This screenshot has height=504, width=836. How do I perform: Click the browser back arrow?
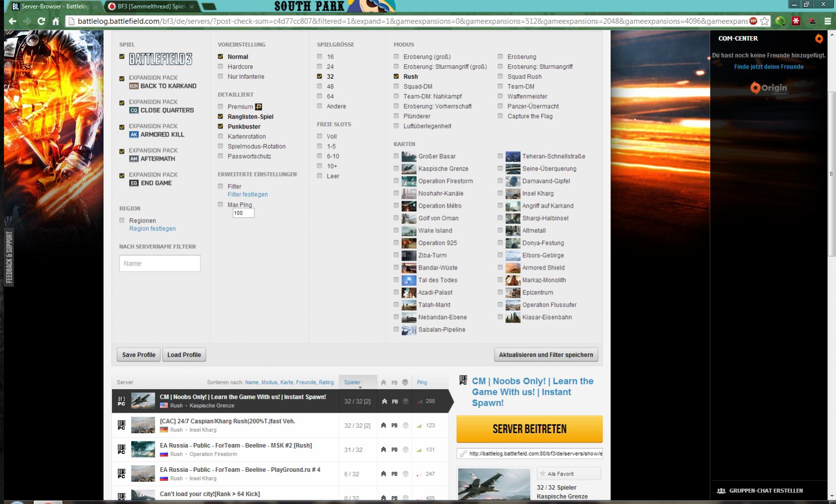point(12,21)
